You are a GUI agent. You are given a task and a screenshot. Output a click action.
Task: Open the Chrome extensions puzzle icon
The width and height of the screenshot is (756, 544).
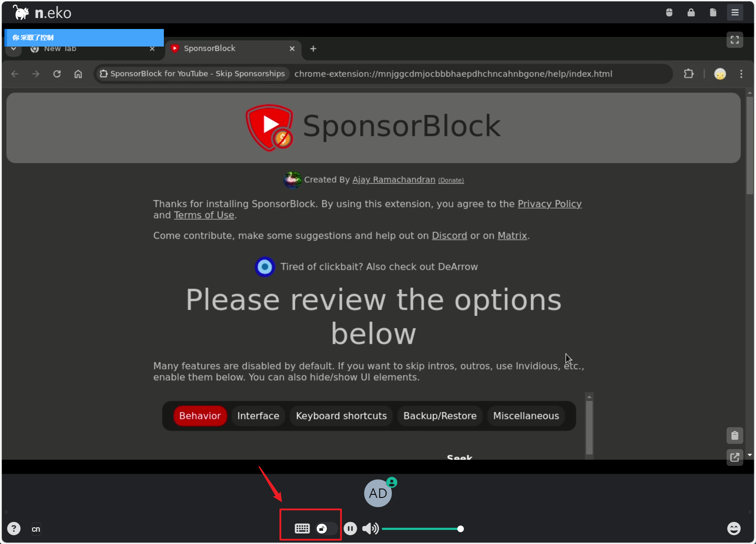[x=689, y=74]
